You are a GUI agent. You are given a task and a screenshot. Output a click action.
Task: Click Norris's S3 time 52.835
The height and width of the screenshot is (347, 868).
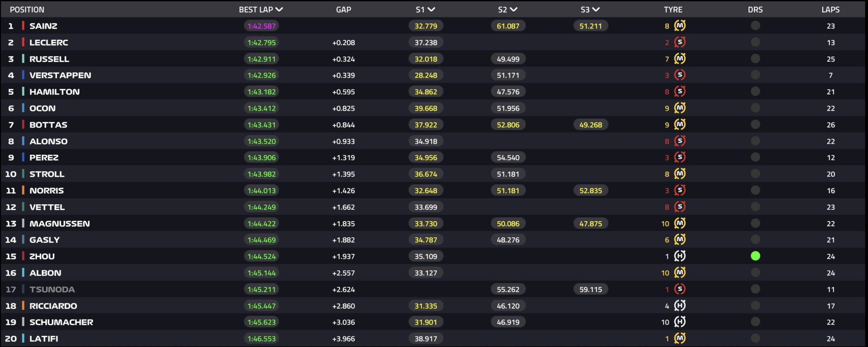coord(590,191)
